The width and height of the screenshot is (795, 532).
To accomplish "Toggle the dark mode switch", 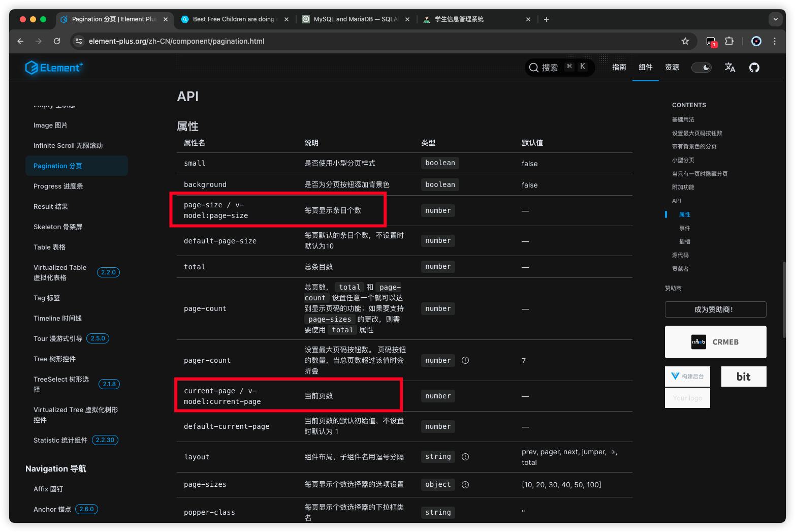I will pos(702,68).
